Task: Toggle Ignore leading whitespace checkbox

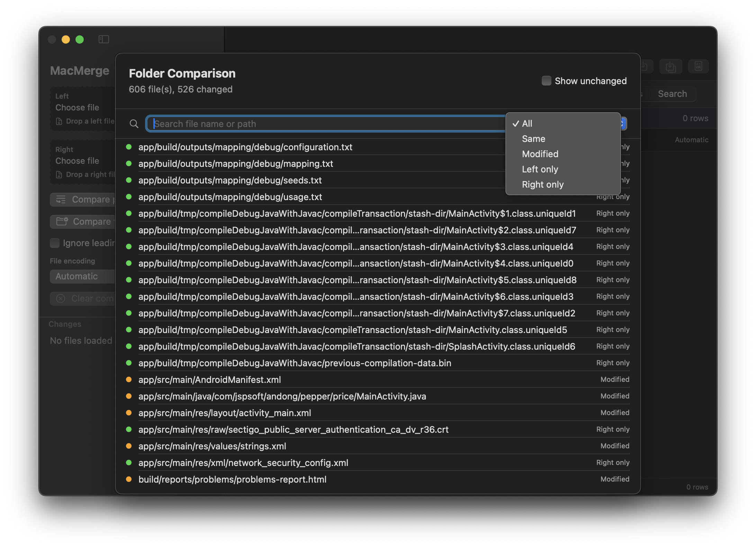Action: click(55, 243)
